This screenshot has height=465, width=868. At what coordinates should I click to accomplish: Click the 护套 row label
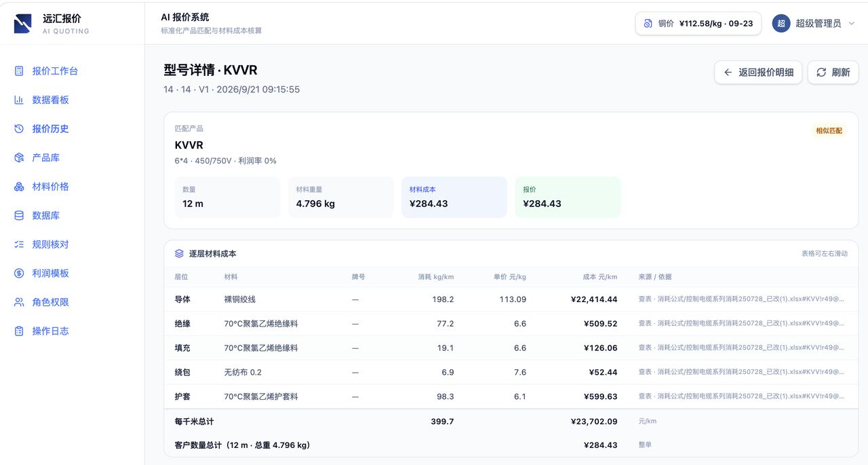coord(182,396)
